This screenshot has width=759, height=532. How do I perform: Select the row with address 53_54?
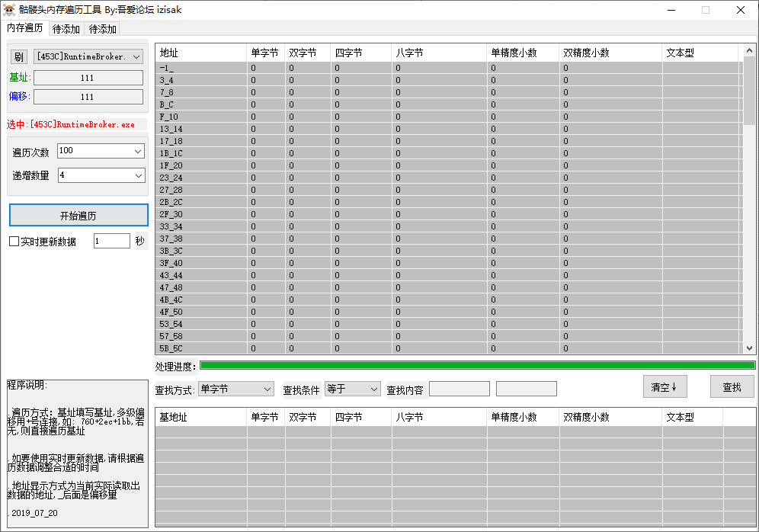pos(449,324)
